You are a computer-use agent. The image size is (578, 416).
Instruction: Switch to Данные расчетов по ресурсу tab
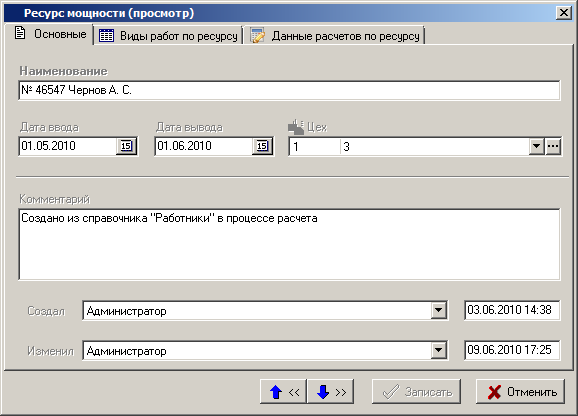pyautogui.click(x=335, y=35)
